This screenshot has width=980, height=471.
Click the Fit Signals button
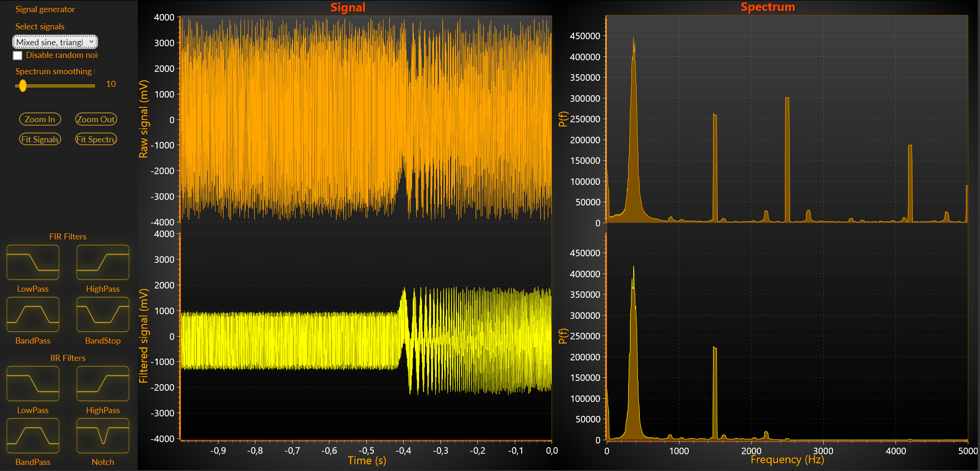click(x=40, y=139)
